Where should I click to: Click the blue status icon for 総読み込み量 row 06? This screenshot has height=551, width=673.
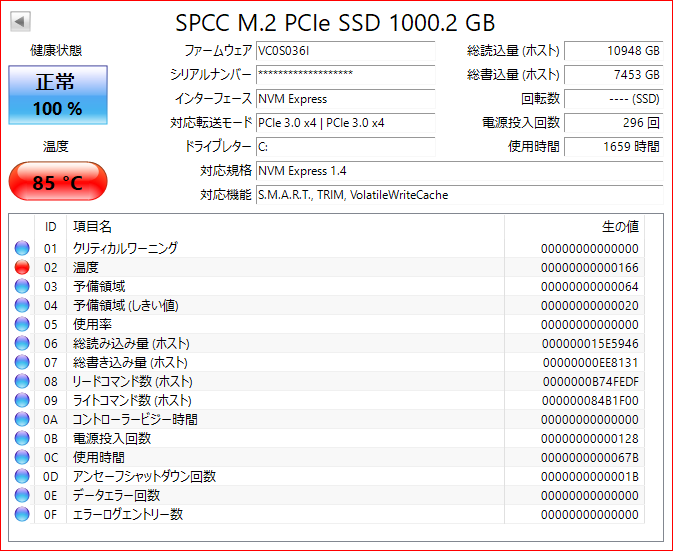coord(22,343)
